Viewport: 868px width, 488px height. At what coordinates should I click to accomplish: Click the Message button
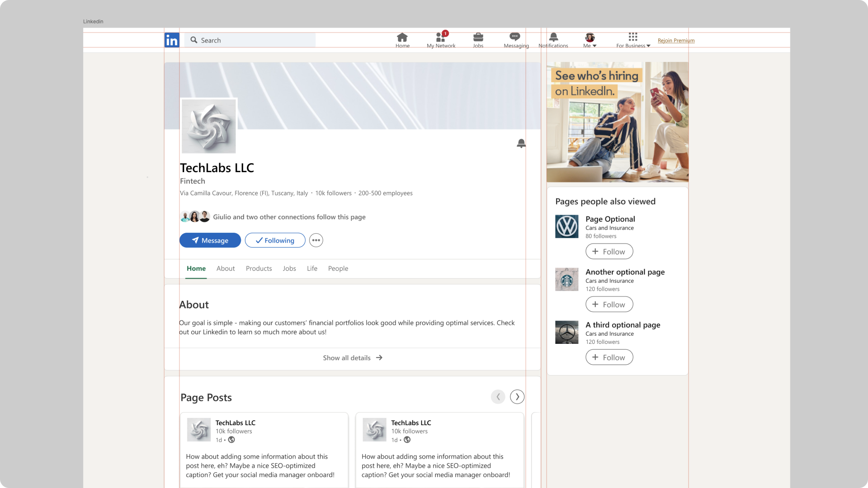tap(210, 240)
